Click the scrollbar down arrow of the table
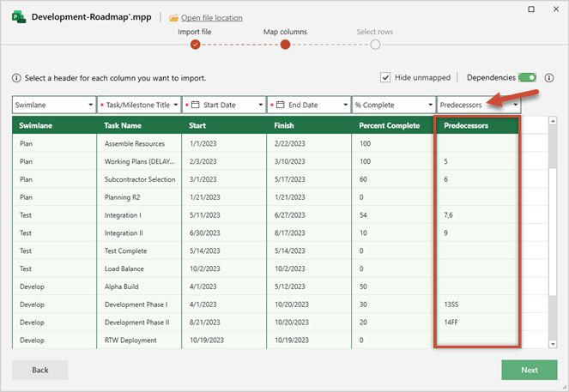Screen dimensions: 569x392 pyautogui.click(x=552, y=344)
